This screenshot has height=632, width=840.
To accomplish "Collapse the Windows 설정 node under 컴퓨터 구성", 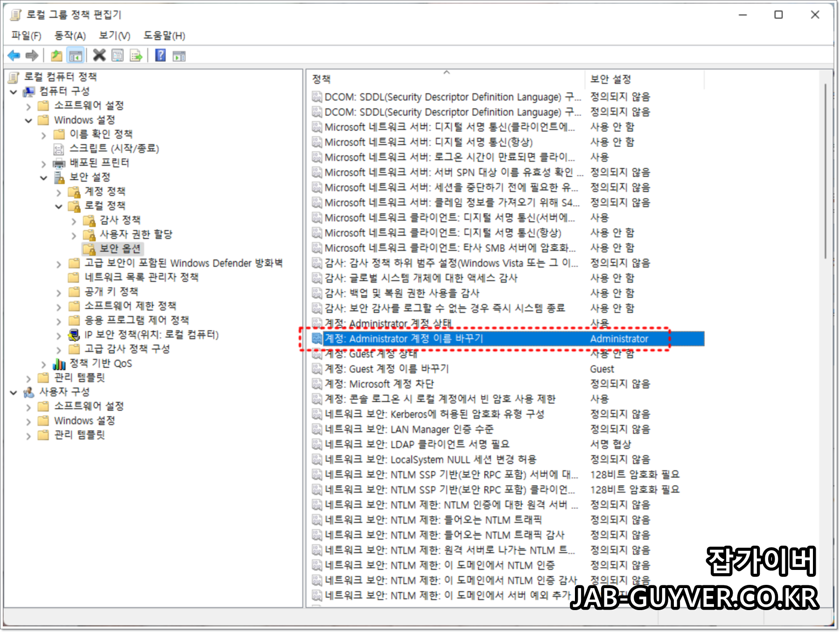I will pos(28,121).
